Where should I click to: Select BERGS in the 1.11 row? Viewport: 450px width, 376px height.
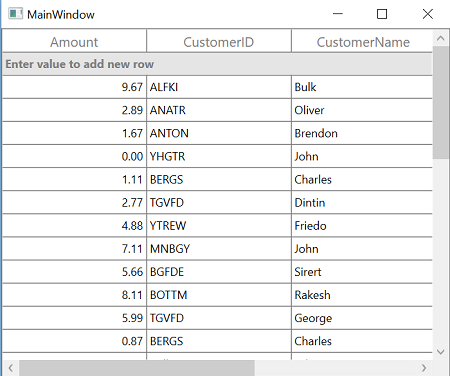pos(219,179)
